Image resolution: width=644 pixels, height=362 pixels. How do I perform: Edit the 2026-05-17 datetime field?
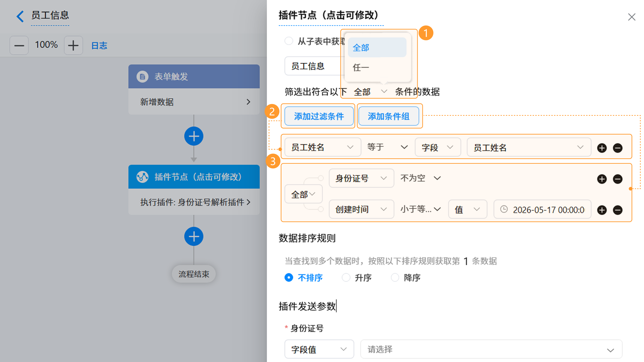pyautogui.click(x=542, y=209)
